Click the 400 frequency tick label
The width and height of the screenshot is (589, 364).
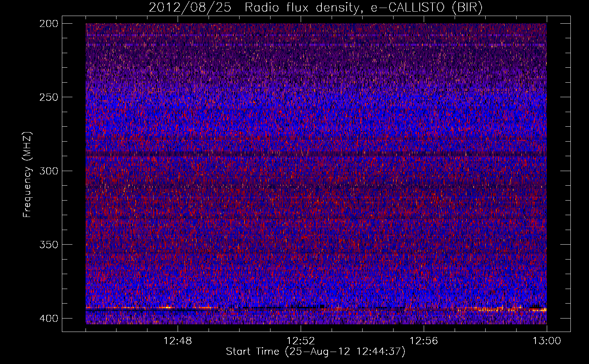click(48, 318)
